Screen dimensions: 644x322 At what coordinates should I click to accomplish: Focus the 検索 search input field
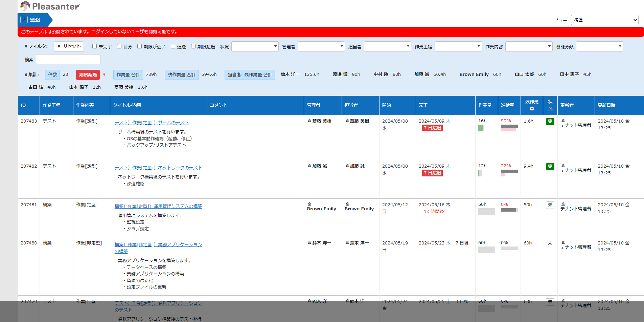[68, 59]
